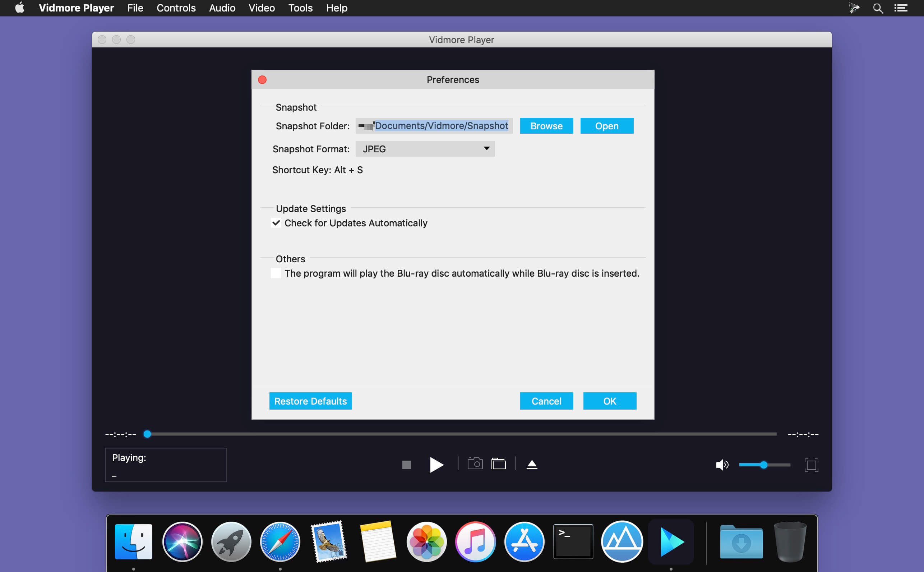Click Open to view snapshot folder
924x572 pixels.
606,126
